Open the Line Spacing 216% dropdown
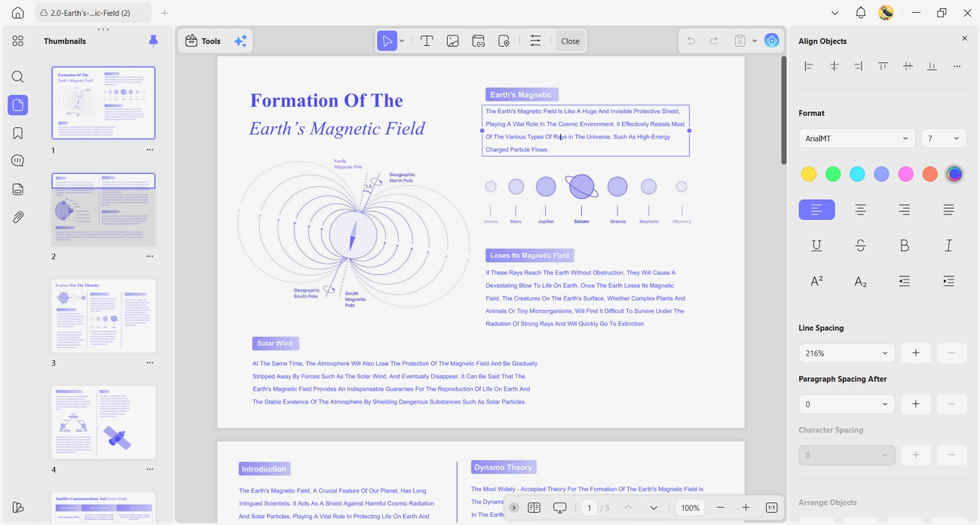The image size is (980, 525). click(x=847, y=353)
